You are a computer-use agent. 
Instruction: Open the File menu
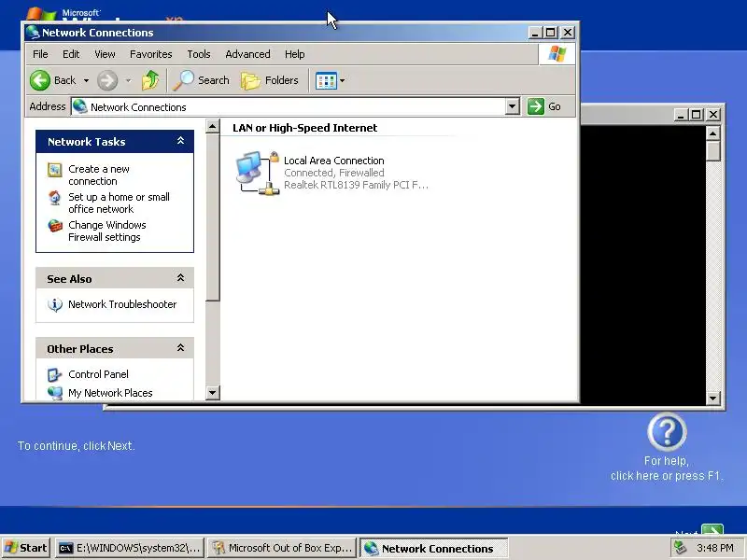tap(40, 54)
